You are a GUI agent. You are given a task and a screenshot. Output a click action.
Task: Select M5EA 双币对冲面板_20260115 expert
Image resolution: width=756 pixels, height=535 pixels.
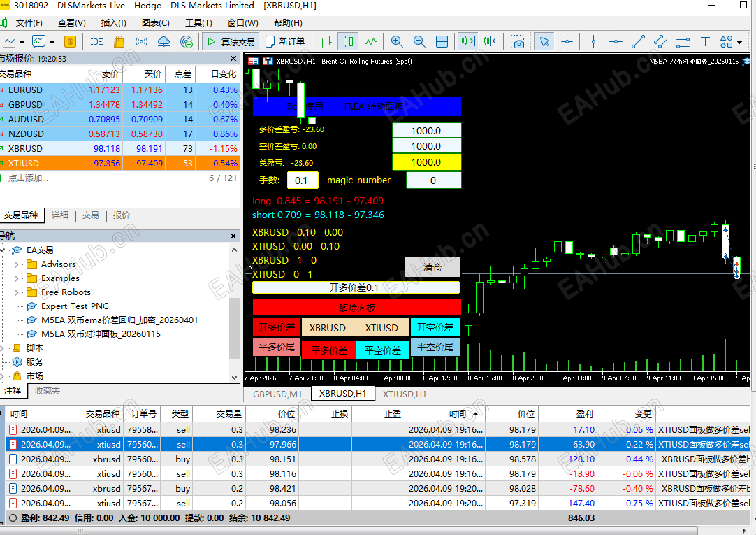click(101, 334)
